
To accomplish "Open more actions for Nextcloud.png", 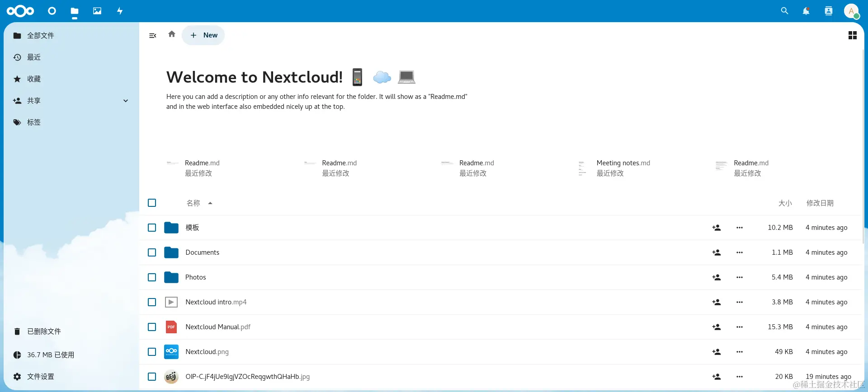I will (x=740, y=352).
